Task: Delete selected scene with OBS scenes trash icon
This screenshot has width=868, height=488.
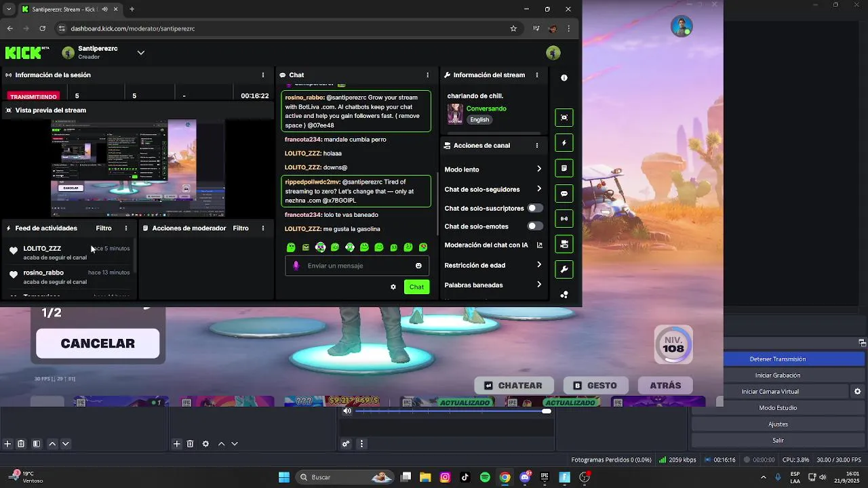Action: [21, 444]
